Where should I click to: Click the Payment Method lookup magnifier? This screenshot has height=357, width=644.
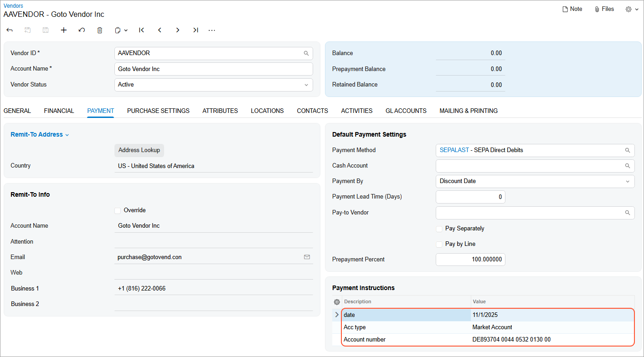pos(628,150)
